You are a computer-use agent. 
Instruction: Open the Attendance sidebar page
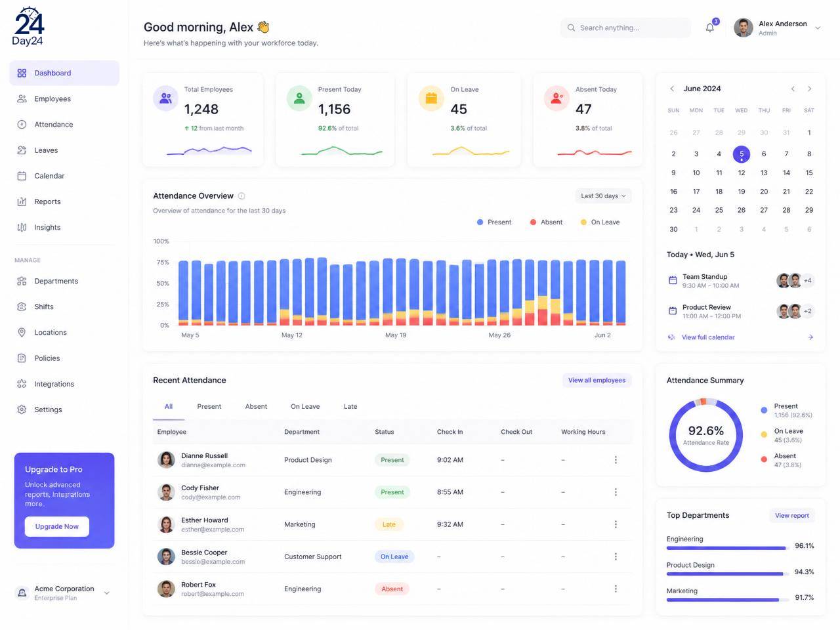tap(64, 125)
